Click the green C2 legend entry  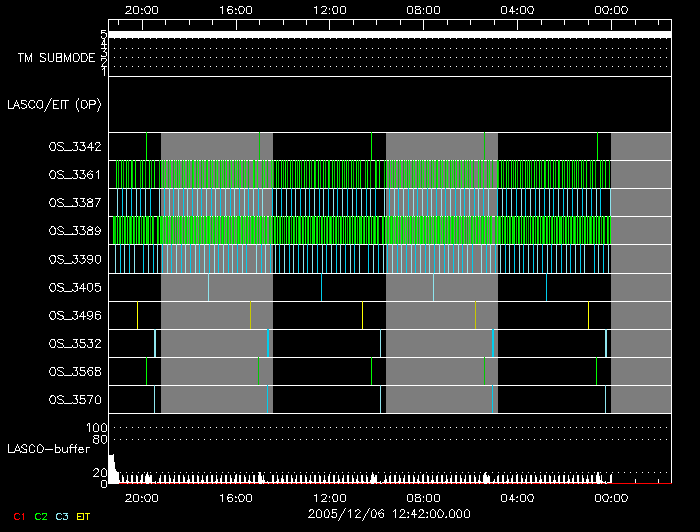[41, 515]
